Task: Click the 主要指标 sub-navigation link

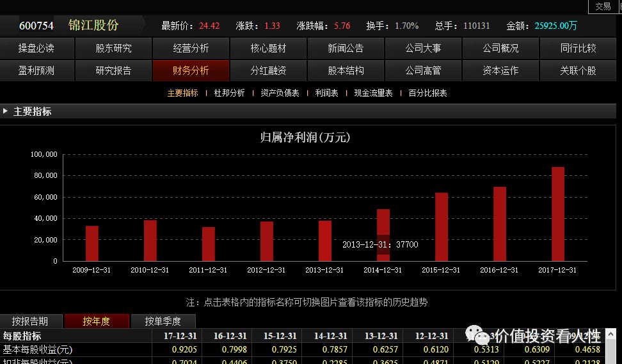Action: 182,93
